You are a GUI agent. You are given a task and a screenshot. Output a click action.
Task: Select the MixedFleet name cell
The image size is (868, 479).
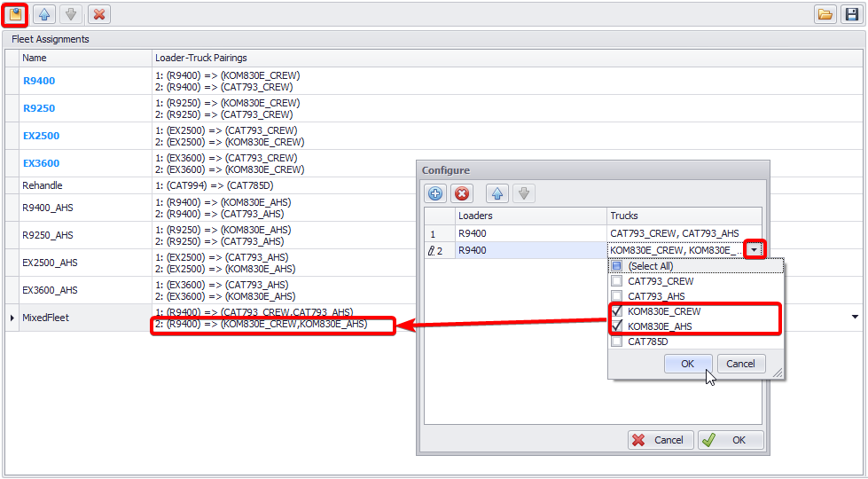point(85,318)
